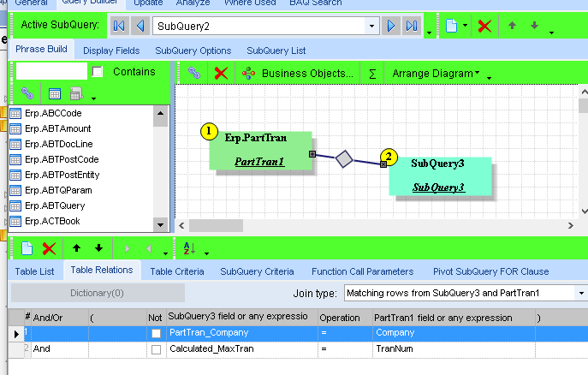This screenshot has width=588, height=375.
Task: Open overflow arrow after move down icon
Action: click(x=552, y=33)
